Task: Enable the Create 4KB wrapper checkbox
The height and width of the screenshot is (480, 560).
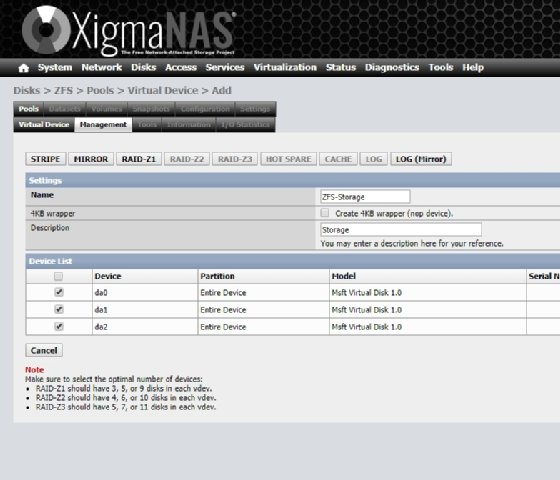Action: tap(325, 213)
